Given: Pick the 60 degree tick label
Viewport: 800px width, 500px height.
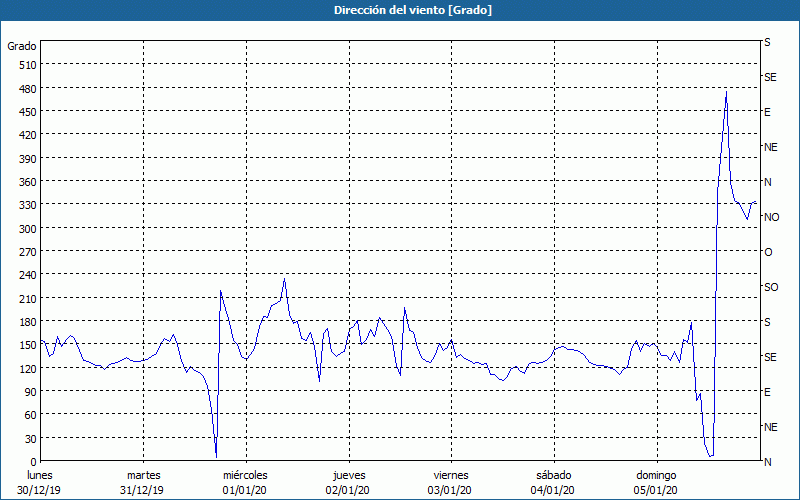Looking at the screenshot, I should coord(31,415).
